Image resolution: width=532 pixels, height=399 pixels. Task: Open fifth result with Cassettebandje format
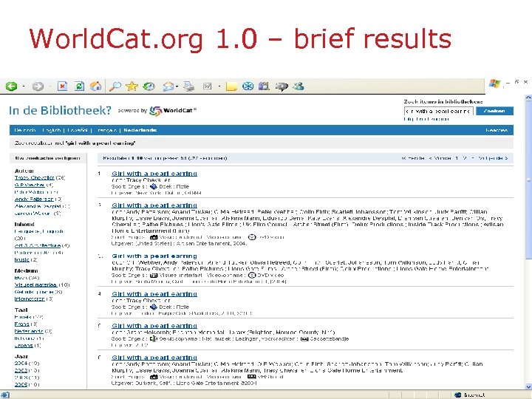coord(154,326)
